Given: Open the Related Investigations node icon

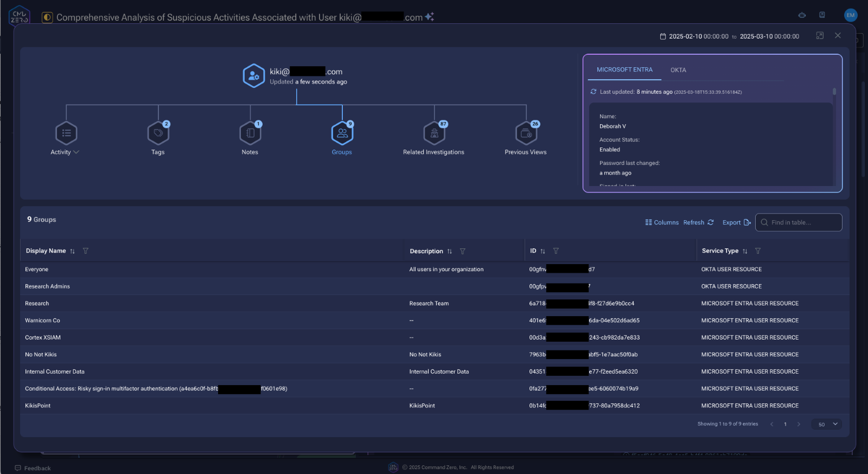Looking at the screenshot, I should [x=434, y=133].
